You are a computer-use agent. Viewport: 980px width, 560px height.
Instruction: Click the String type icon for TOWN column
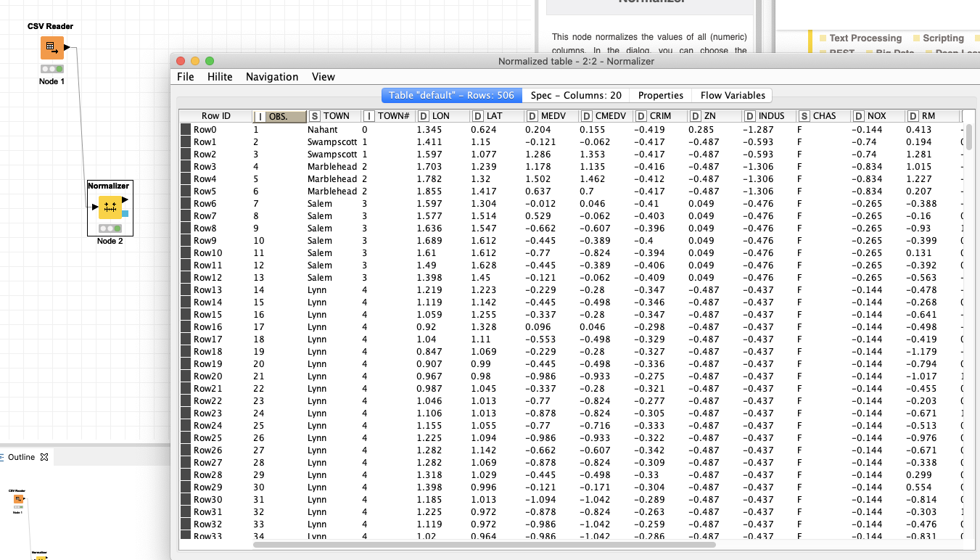[314, 116]
